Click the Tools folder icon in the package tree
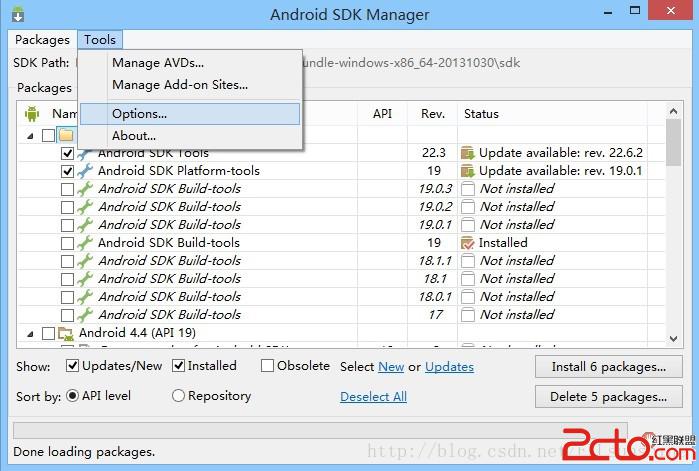Viewport: 699px width, 471px height. [x=66, y=135]
